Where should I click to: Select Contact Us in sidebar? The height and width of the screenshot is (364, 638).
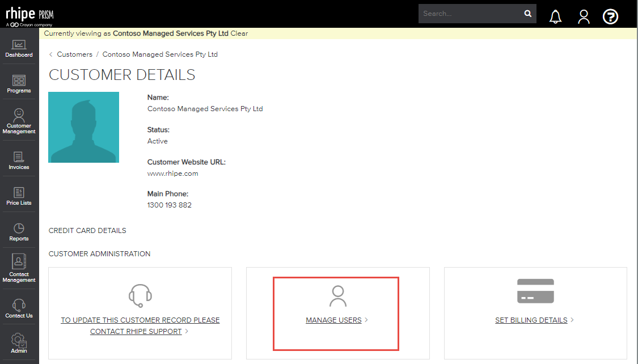click(x=19, y=306)
